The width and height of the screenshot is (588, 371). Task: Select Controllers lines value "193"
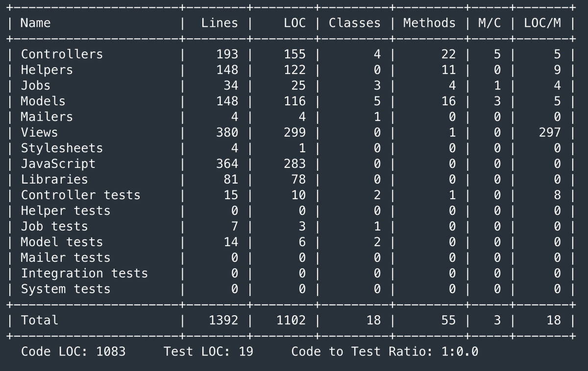(227, 54)
